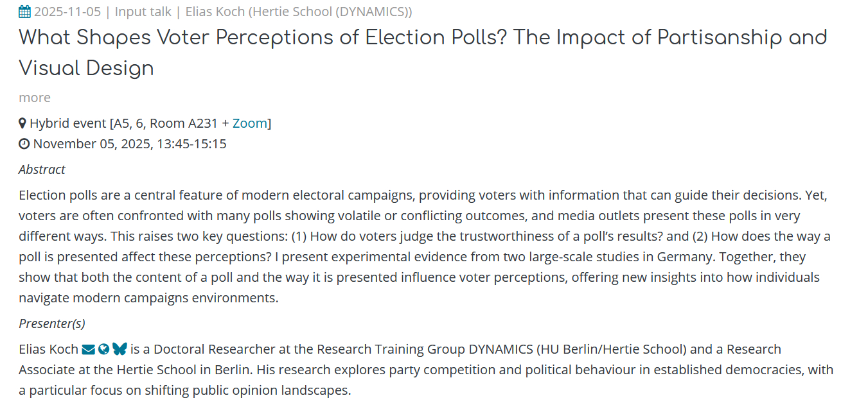Click the name 'Elias Koch' in presenter bio
This screenshot has height=414, width=868.
click(48, 349)
